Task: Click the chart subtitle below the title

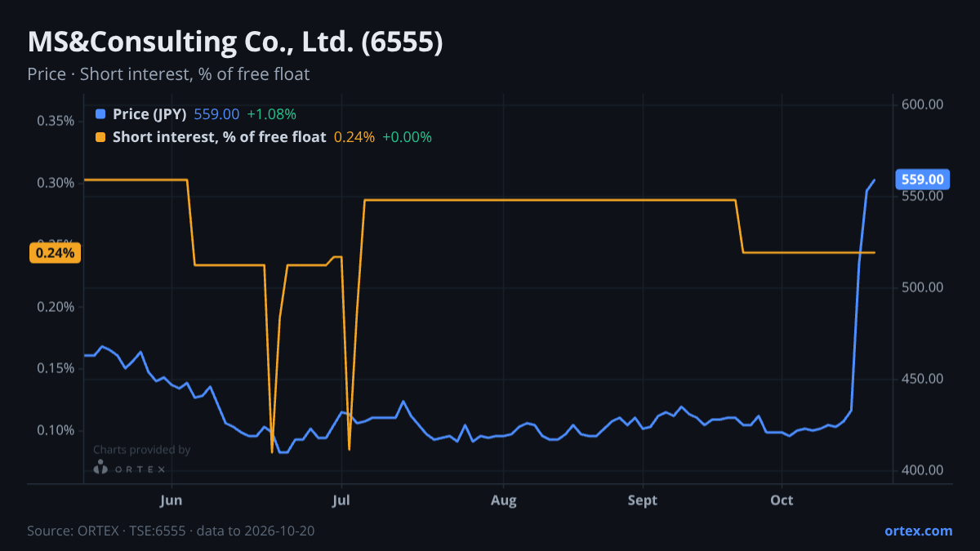Action: pos(168,74)
